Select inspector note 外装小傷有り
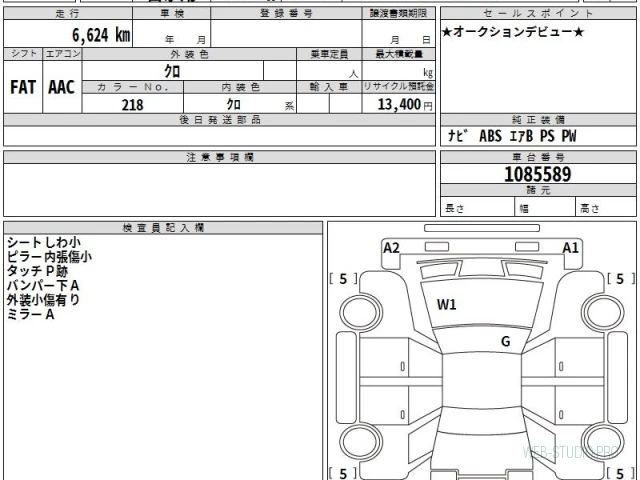Screen dimensions: 640x480 point(43,300)
